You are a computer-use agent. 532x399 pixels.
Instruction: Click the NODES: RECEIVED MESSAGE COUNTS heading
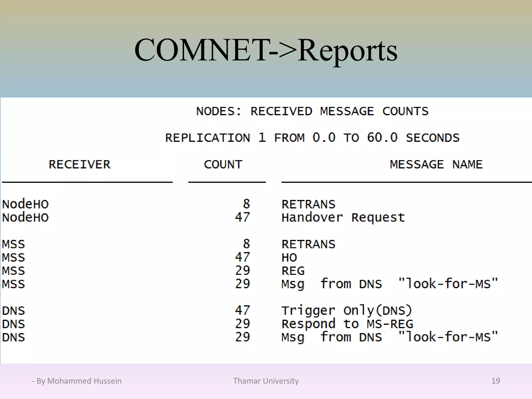pos(312,111)
